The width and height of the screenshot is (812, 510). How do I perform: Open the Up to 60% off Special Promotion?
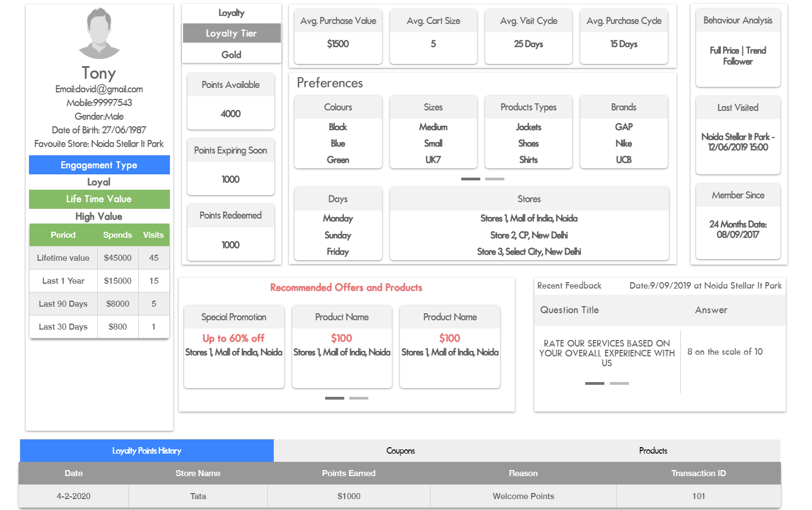[234, 346]
